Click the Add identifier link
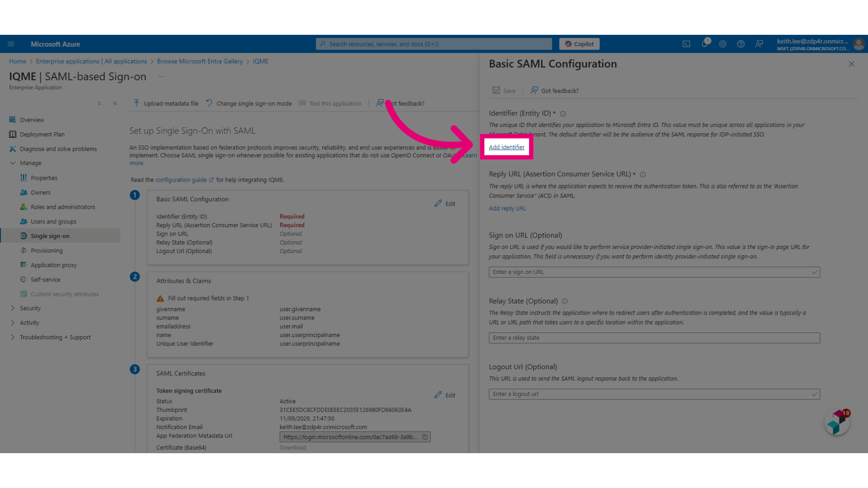868x488 pixels. click(506, 147)
